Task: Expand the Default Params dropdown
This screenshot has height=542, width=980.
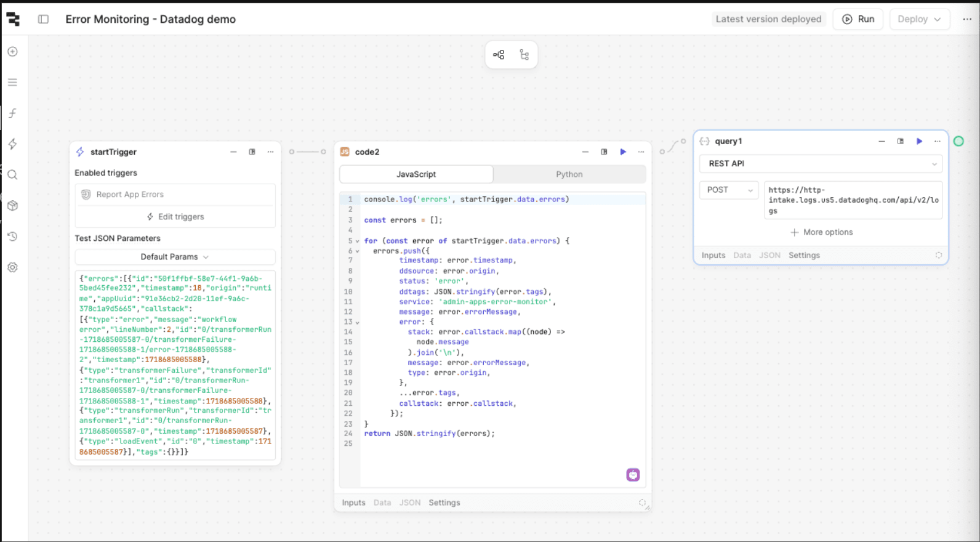Action: point(175,257)
